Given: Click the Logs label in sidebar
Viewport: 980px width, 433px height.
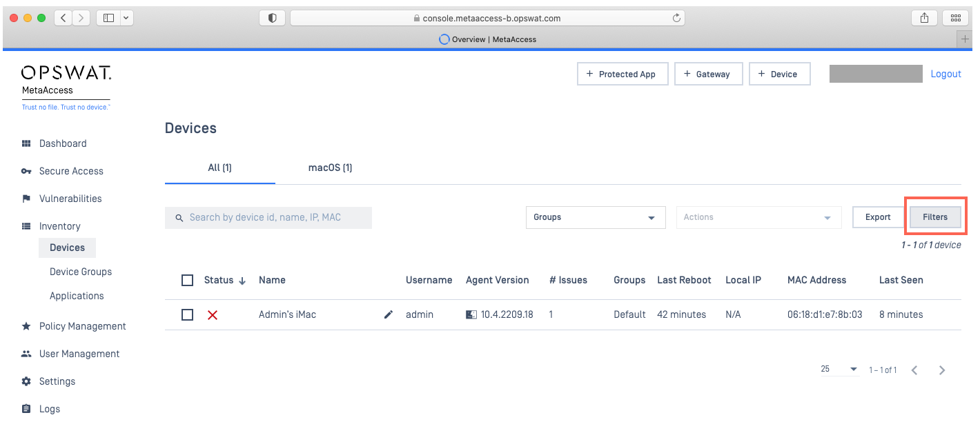Looking at the screenshot, I should (x=50, y=409).
